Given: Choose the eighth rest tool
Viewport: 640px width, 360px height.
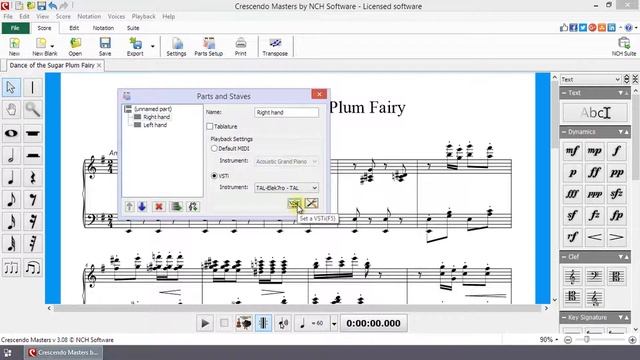Looking at the screenshot, I should tap(33, 200).
